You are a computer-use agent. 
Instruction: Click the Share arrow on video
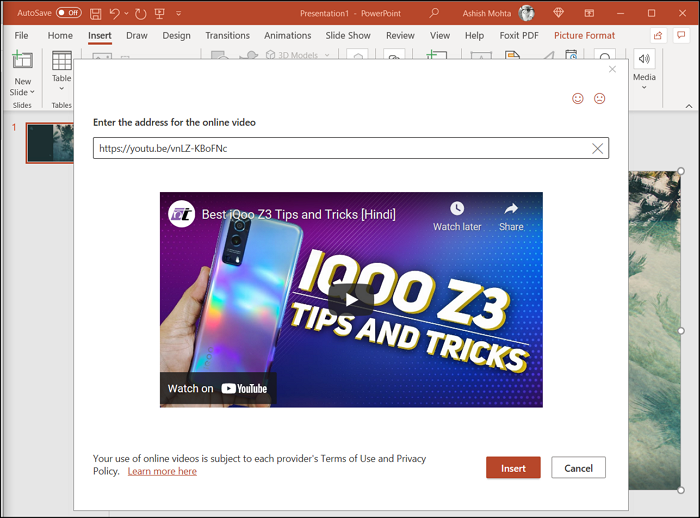pos(511,208)
